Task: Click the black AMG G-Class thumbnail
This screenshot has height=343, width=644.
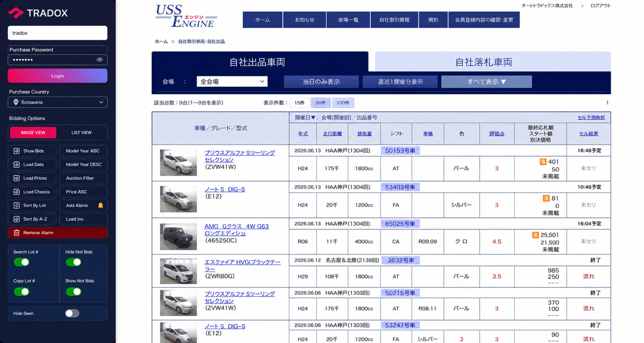Action: (178, 236)
